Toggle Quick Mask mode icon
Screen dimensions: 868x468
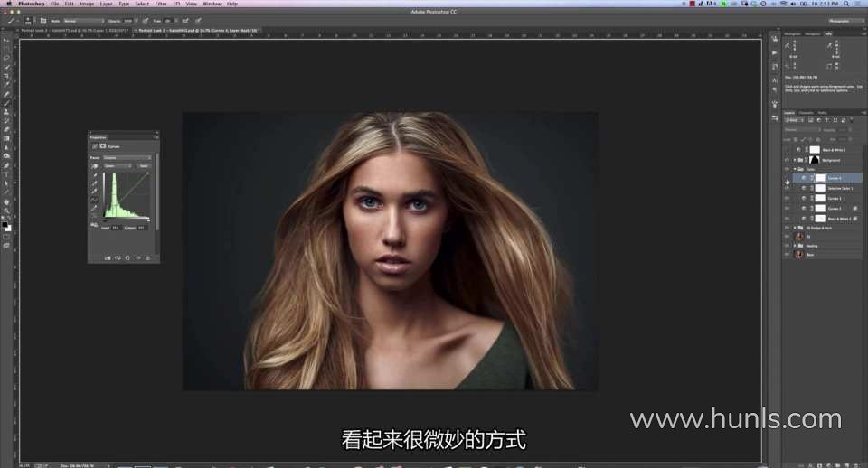6,237
